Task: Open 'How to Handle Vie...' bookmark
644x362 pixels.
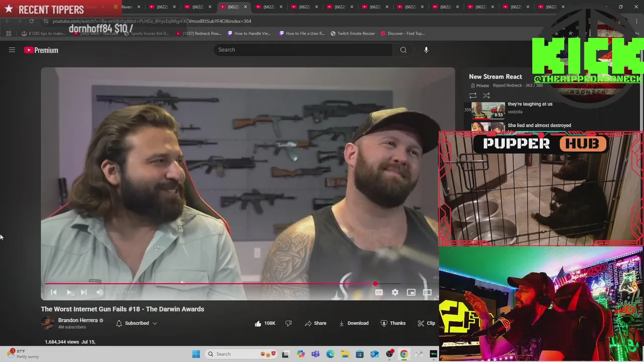Action: click(x=249, y=34)
